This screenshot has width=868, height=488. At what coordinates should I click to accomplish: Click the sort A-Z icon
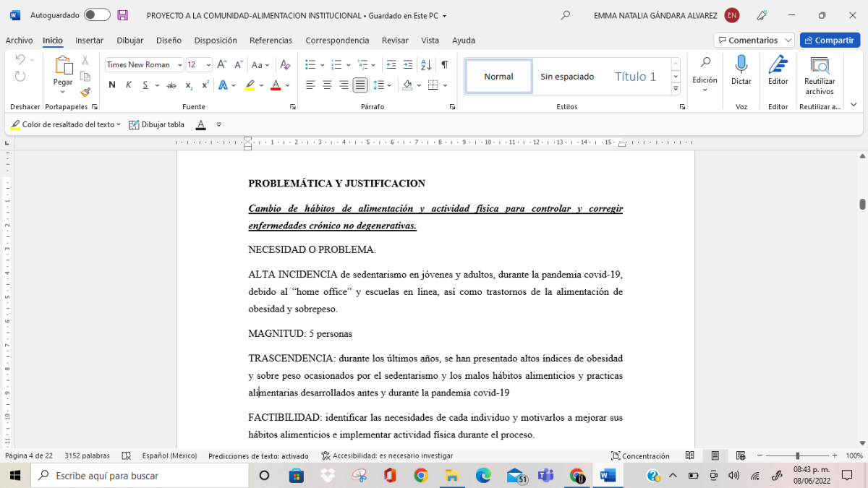point(426,64)
